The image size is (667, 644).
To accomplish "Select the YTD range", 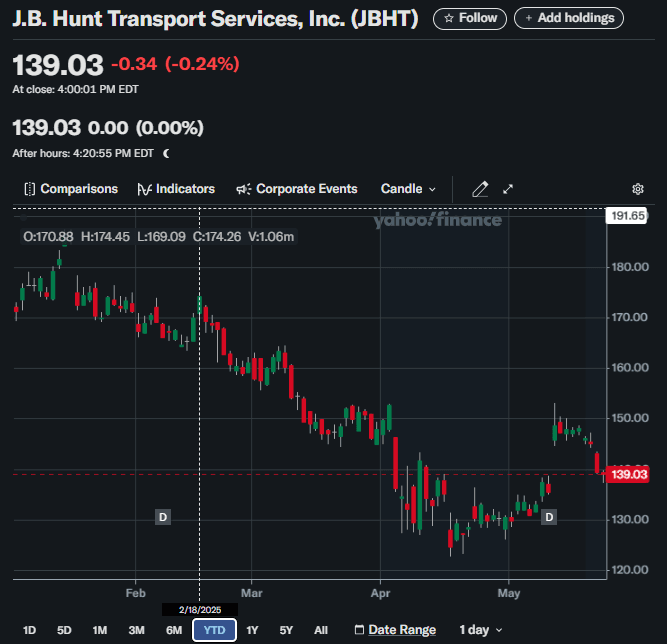I will [x=214, y=630].
